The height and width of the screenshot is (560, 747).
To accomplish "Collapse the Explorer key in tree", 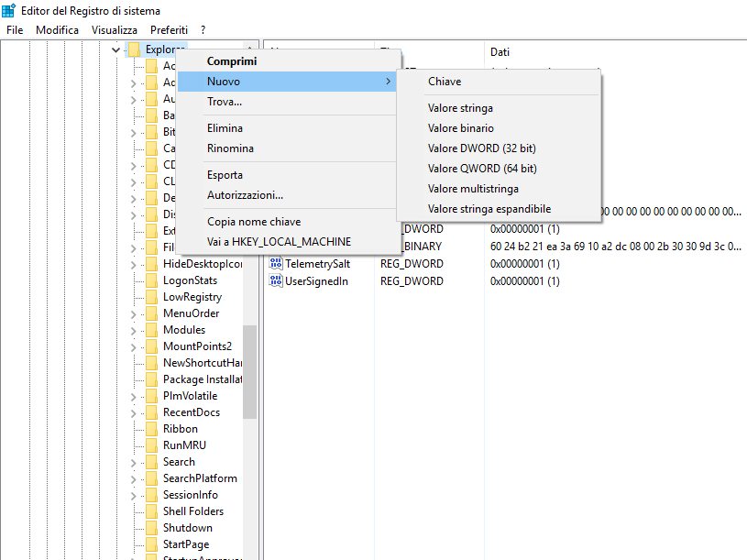I will pyautogui.click(x=115, y=49).
